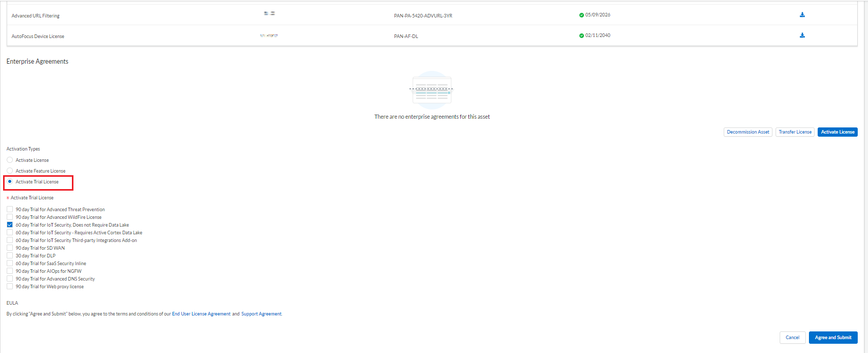The image size is (868, 353).
Task: Check IoT Security Third-party Integrations Add-on trial
Action: pyautogui.click(x=10, y=240)
